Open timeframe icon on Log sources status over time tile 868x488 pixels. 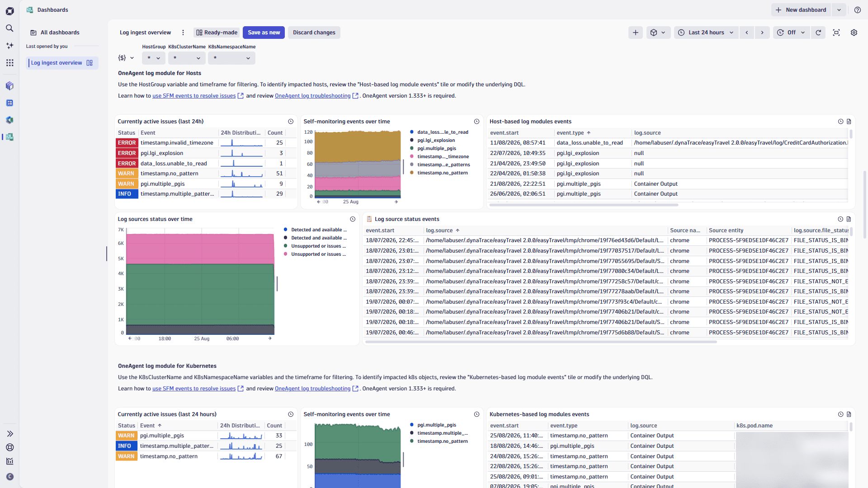coord(353,219)
